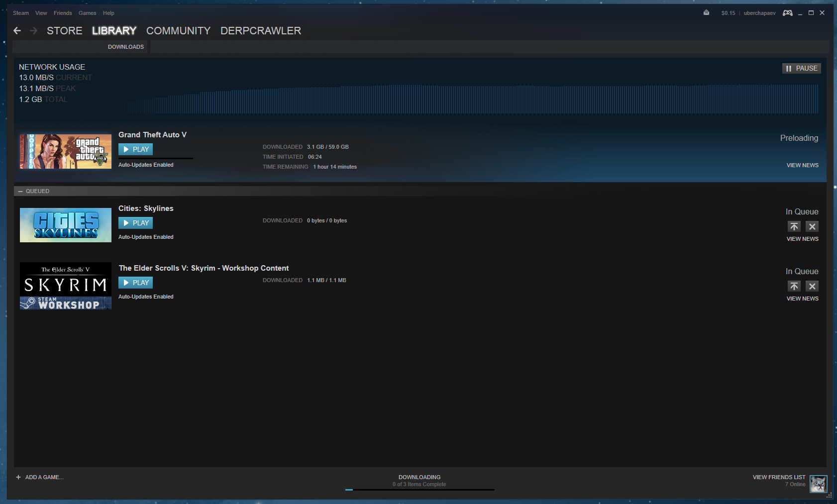This screenshot has height=504, width=837.
Task: Open the inbox notifications envelope icon
Action: [706, 13]
